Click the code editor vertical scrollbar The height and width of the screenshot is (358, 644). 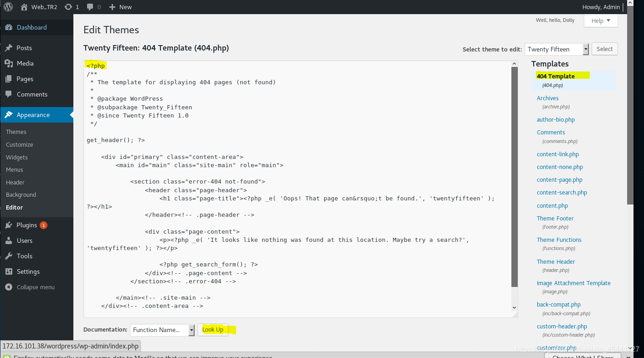tap(515, 178)
